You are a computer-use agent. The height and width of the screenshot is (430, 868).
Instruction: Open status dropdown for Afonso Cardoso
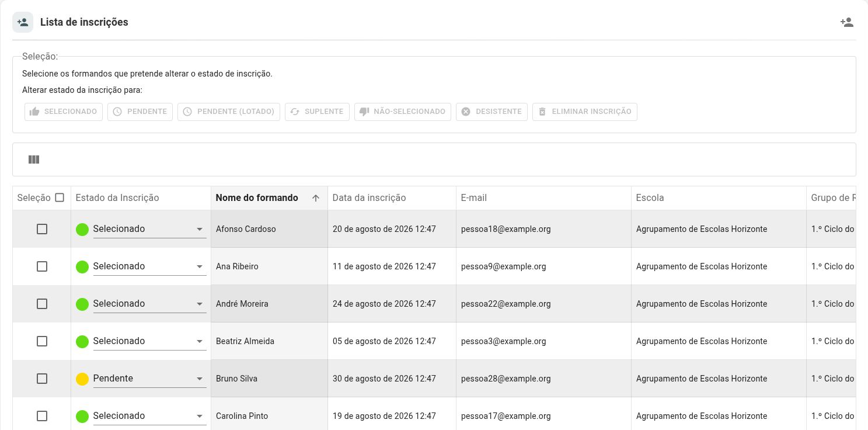click(149, 229)
